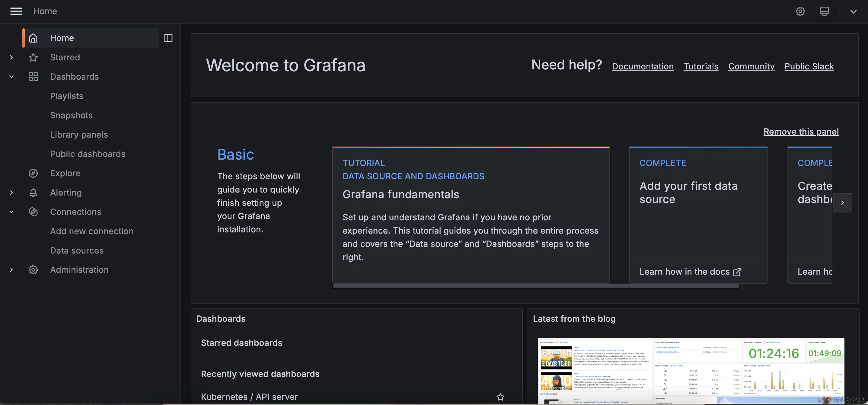Click the Alerting bell icon
The width and height of the screenshot is (868, 405).
tap(33, 193)
